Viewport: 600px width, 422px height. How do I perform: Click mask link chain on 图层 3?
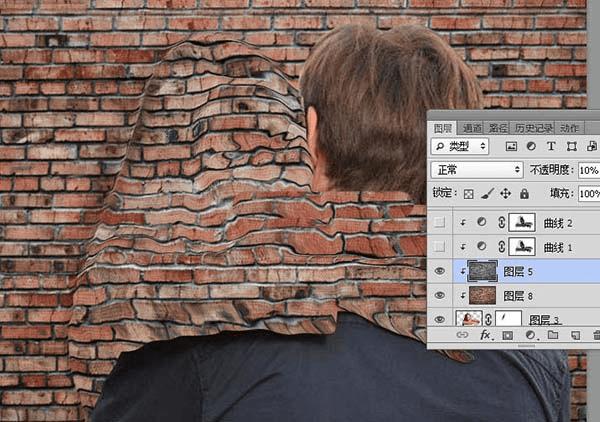[489, 319]
